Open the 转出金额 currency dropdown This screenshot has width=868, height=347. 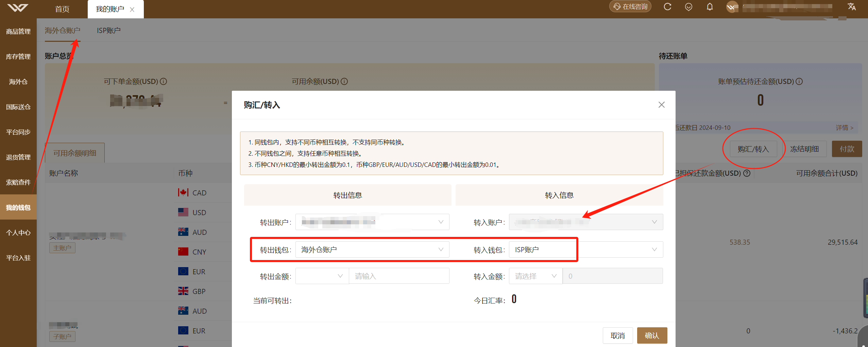[x=322, y=276]
